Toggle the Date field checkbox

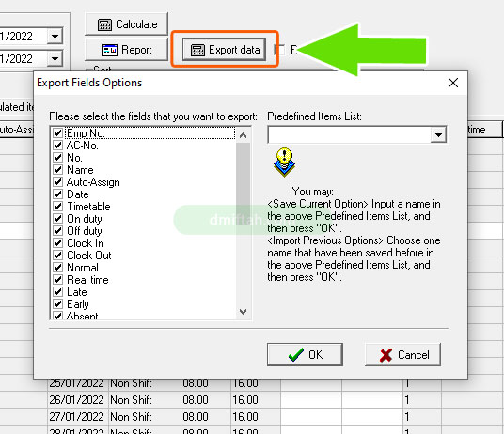58,194
